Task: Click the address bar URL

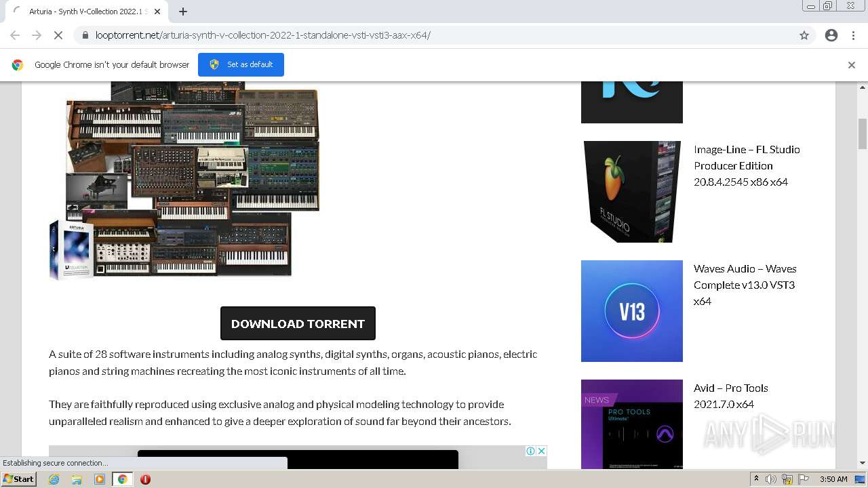Action: tap(263, 35)
